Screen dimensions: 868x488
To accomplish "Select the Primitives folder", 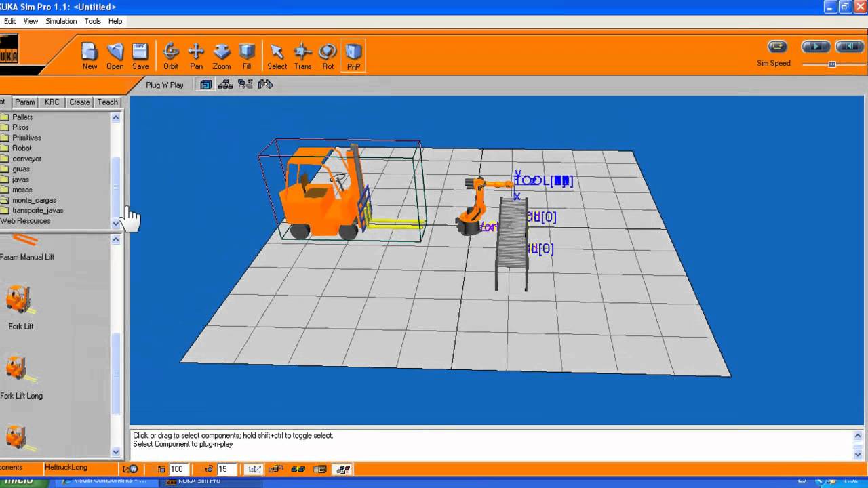I will point(26,138).
